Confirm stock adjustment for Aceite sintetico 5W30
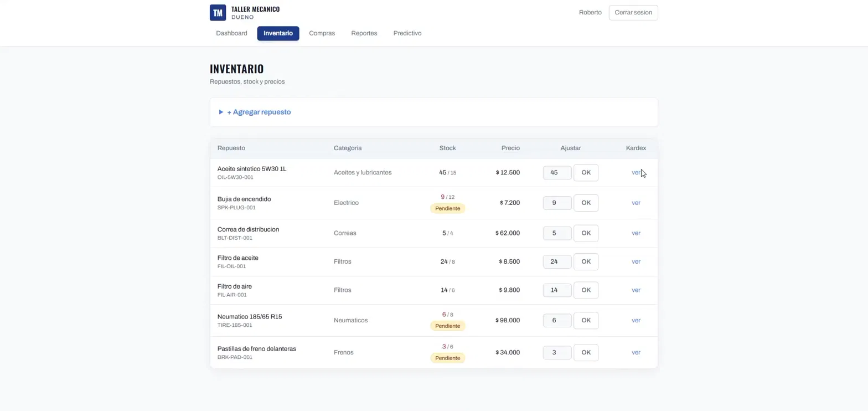Image resolution: width=868 pixels, height=411 pixels. click(x=586, y=173)
